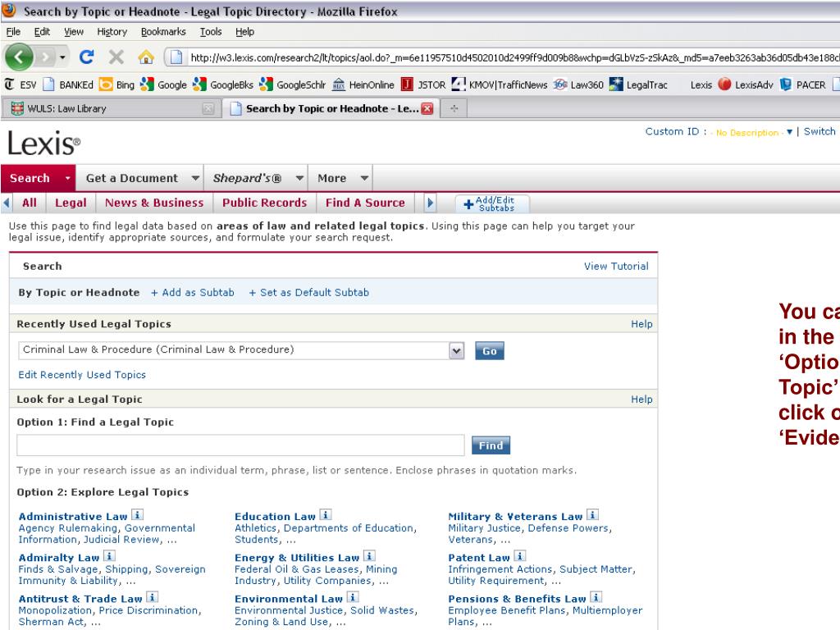The height and width of the screenshot is (630, 840).
Task: Click the stop loading X icon
Action: [116, 57]
